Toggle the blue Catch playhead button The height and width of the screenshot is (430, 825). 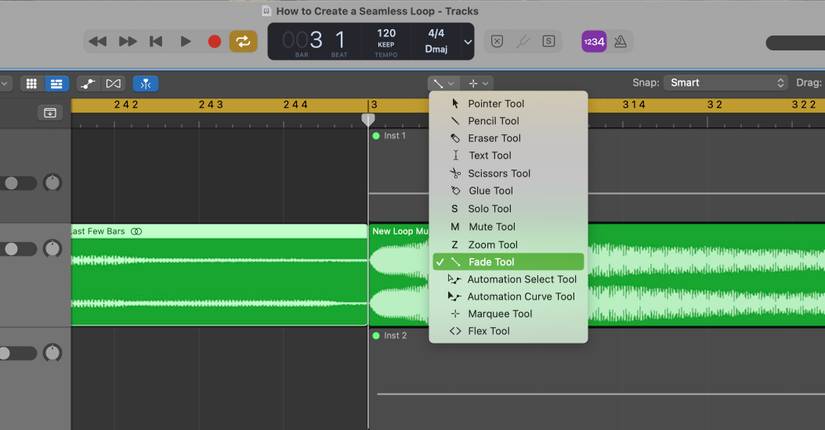coord(146,84)
